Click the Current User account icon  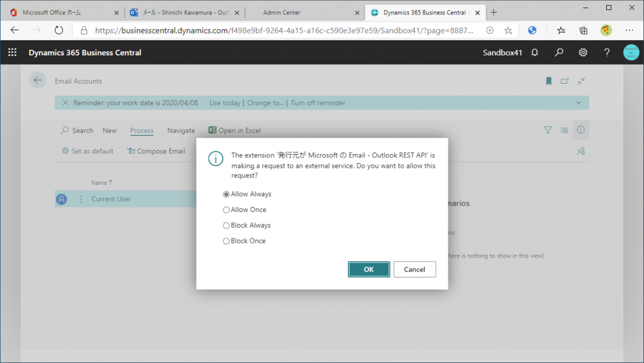tap(61, 199)
